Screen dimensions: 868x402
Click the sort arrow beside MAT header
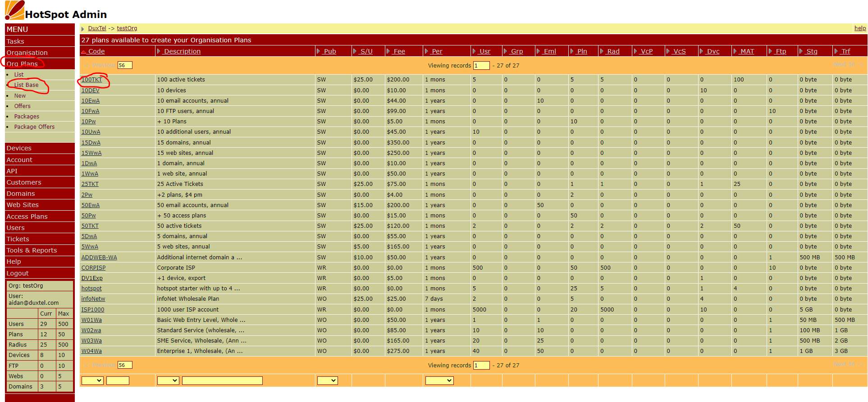[x=736, y=51]
